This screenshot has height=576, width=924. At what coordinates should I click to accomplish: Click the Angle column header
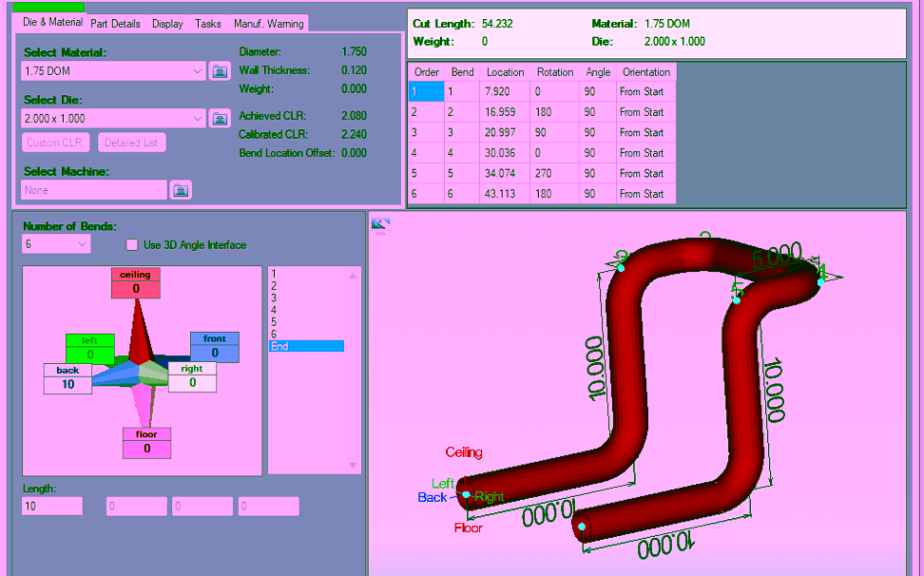(598, 72)
